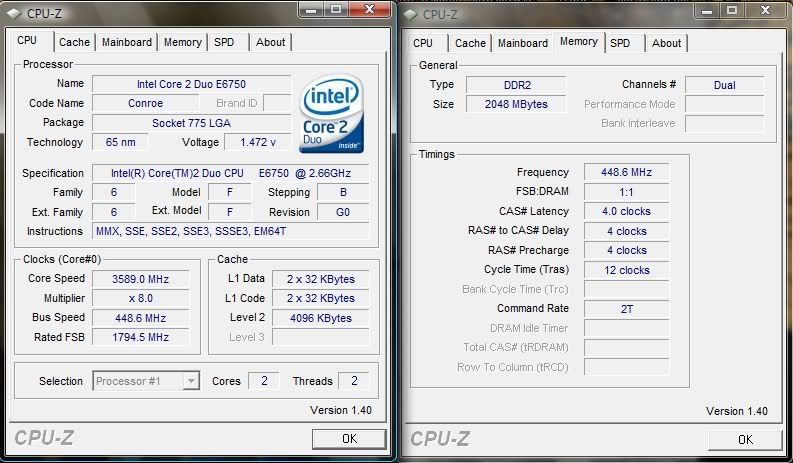Click FSB:DRAM ratio value 1:1

(x=626, y=192)
